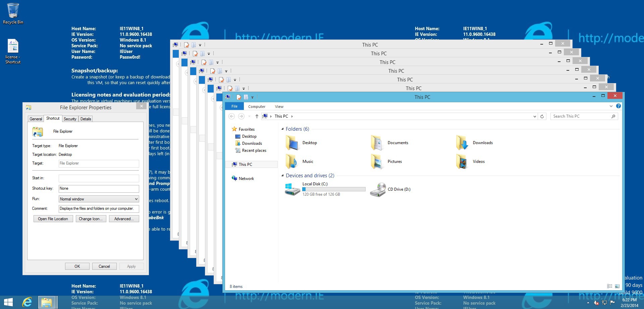Click the Shortcut key field
Viewport: 644px width, 309px height.
(99, 189)
